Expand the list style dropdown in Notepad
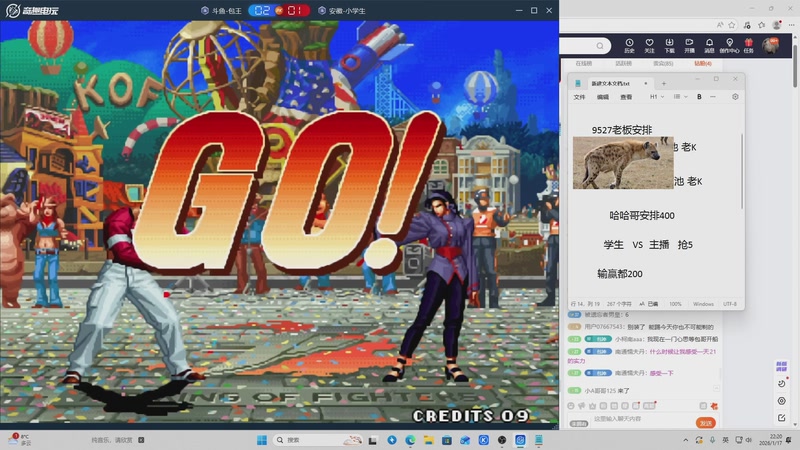Screen dimensions: 800x450 click(x=681, y=96)
